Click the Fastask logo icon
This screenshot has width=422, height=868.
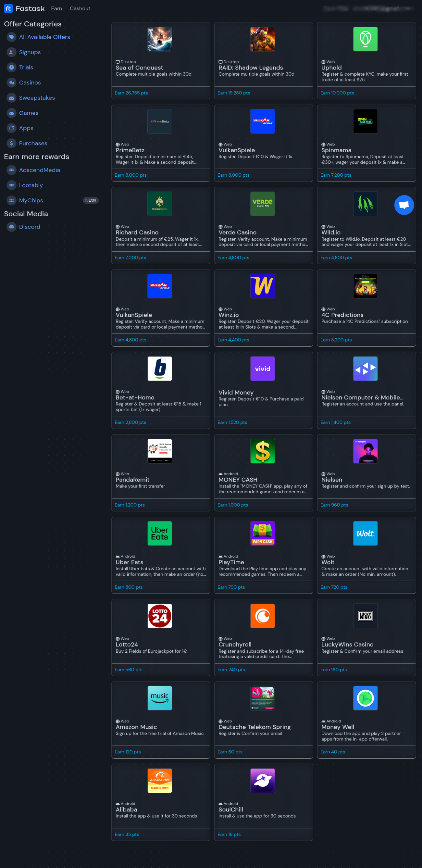pos(8,8)
